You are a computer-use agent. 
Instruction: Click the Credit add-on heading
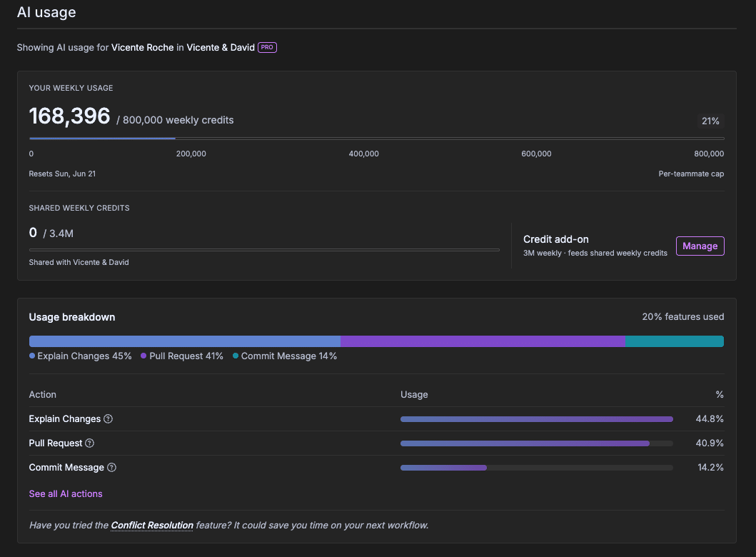click(556, 239)
